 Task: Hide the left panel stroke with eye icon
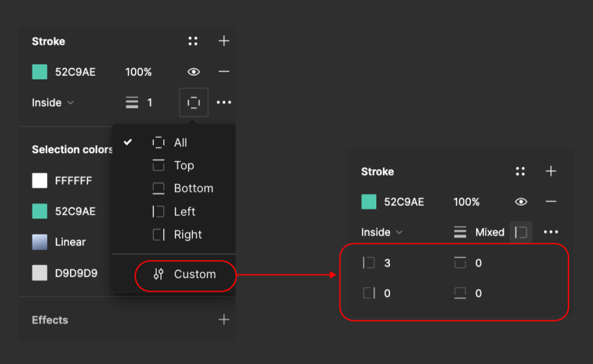pos(194,71)
